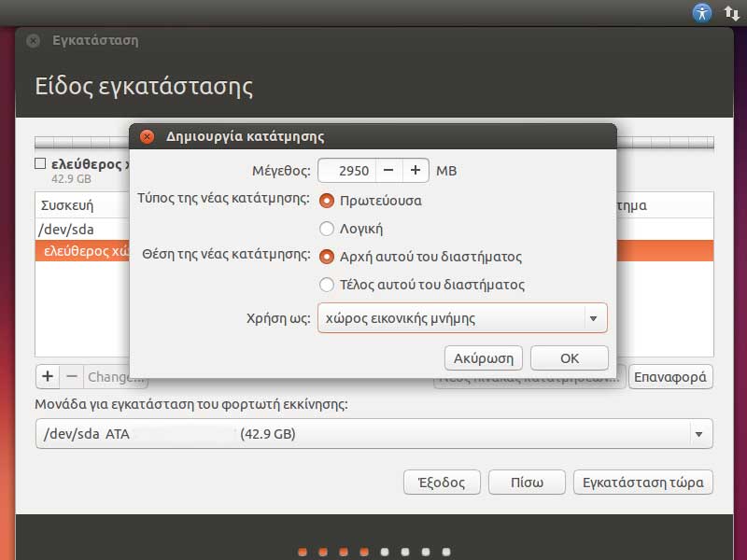
Task: Open the Χρήση ως dropdown
Action: (462, 318)
